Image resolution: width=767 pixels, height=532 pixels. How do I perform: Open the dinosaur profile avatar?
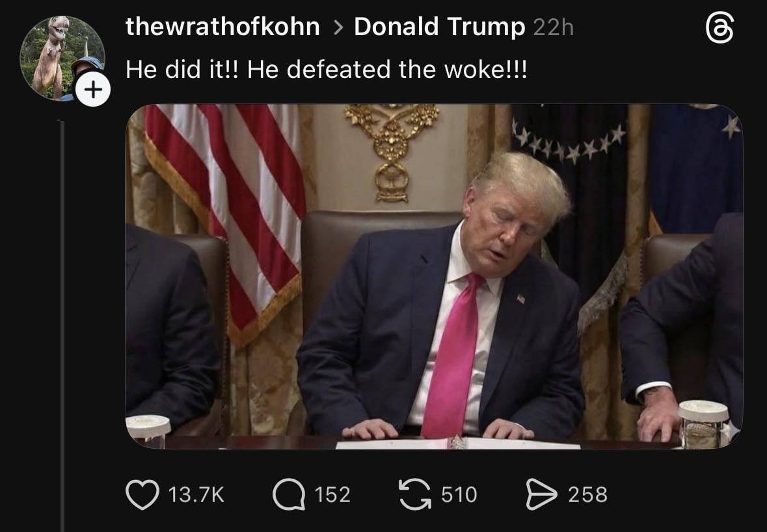(62, 58)
